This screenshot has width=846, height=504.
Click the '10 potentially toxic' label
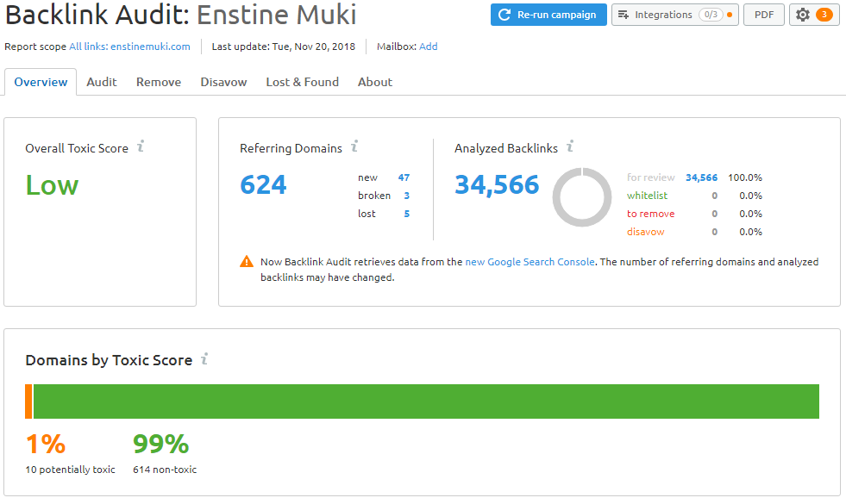[x=70, y=470]
